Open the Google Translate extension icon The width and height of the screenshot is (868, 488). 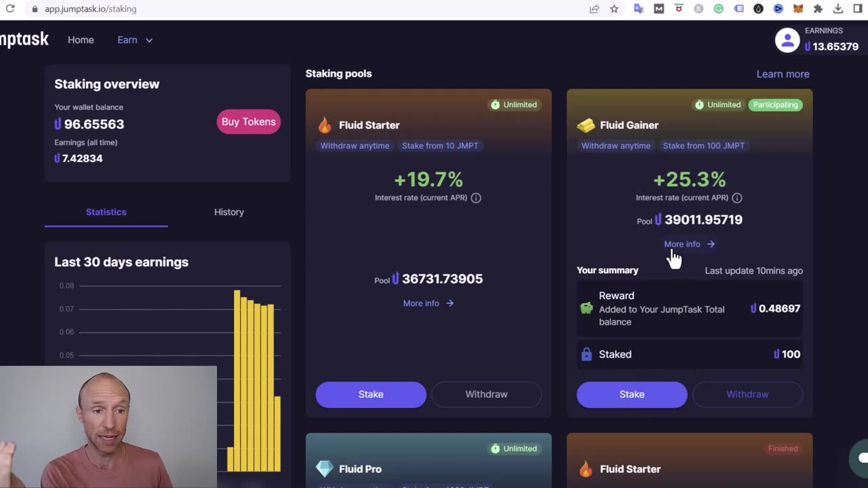(x=639, y=9)
